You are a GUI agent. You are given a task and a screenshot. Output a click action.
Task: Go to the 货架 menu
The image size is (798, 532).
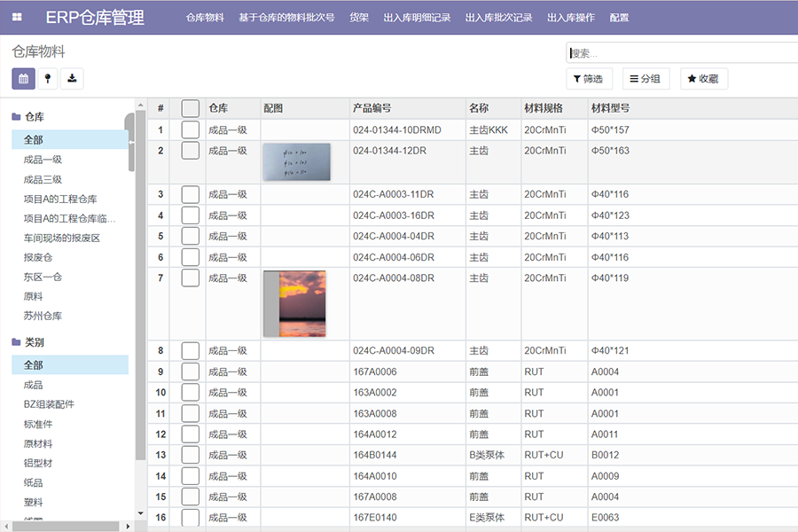point(359,18)
